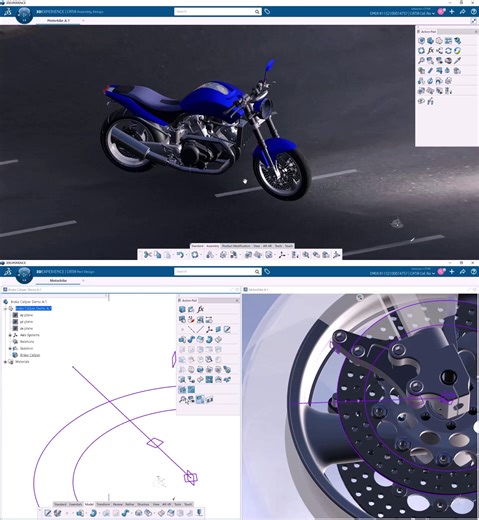
Task: Expand the Skeleton tree node
Action: coord(10,348)
